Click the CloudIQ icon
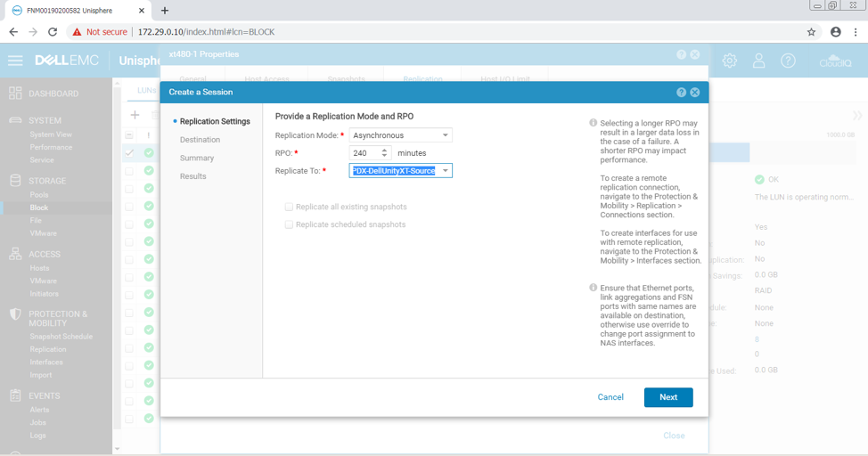The width and height of the screenshot is (868, 456). (x=835, y=61)
